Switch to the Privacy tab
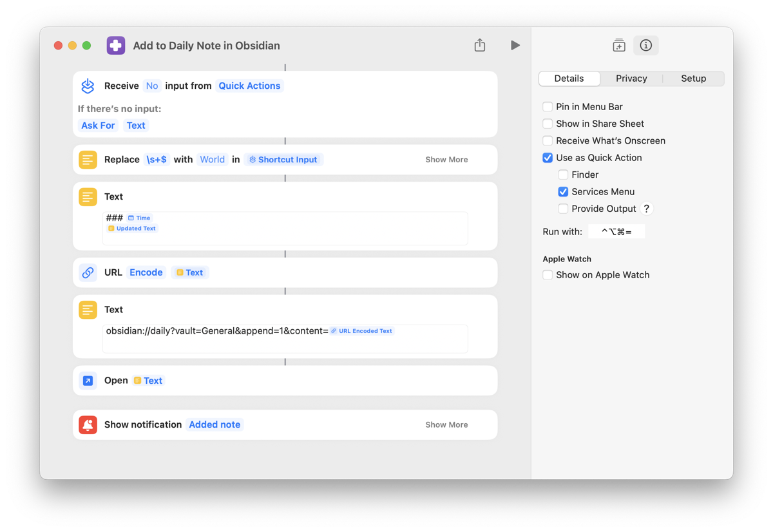Viewport: 773px width, 532px height. [x=631, y=79]
